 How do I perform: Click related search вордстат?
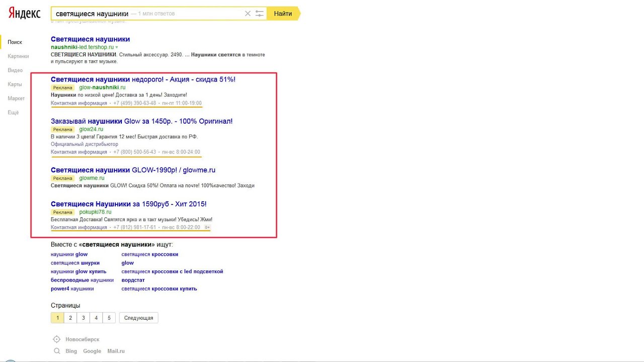(133, 280)
